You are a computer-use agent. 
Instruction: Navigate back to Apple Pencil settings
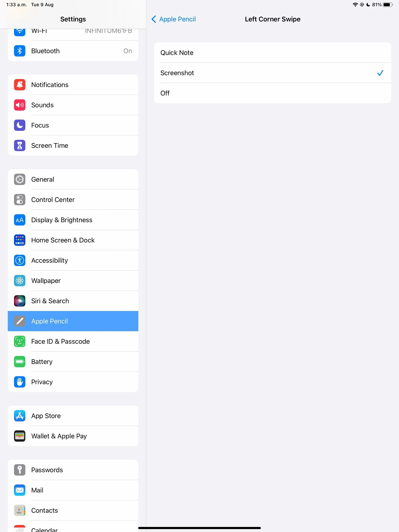coord(173,19)
